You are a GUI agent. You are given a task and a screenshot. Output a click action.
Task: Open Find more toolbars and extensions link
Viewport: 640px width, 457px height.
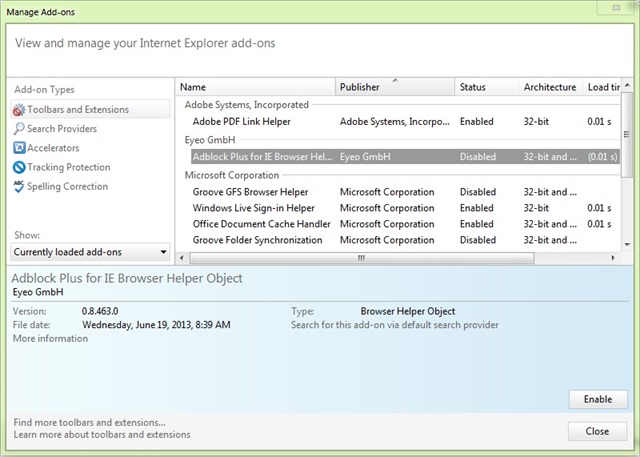point(89,422)
